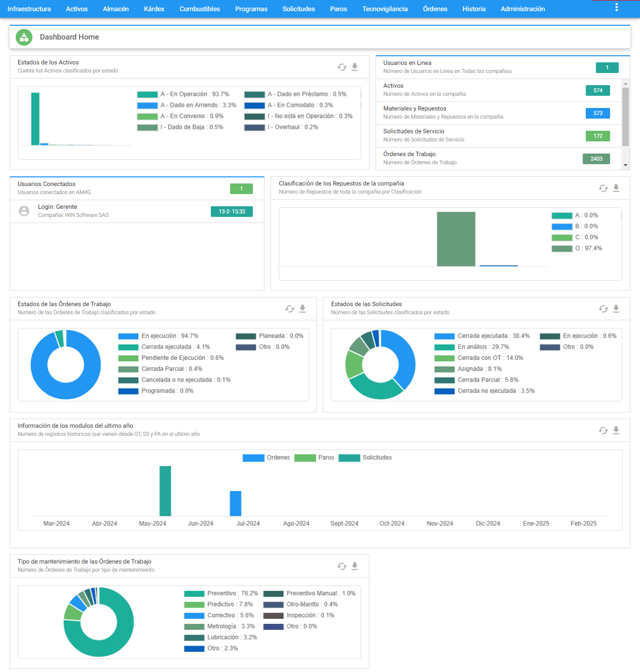Download Información de los modulos chart

616,430
